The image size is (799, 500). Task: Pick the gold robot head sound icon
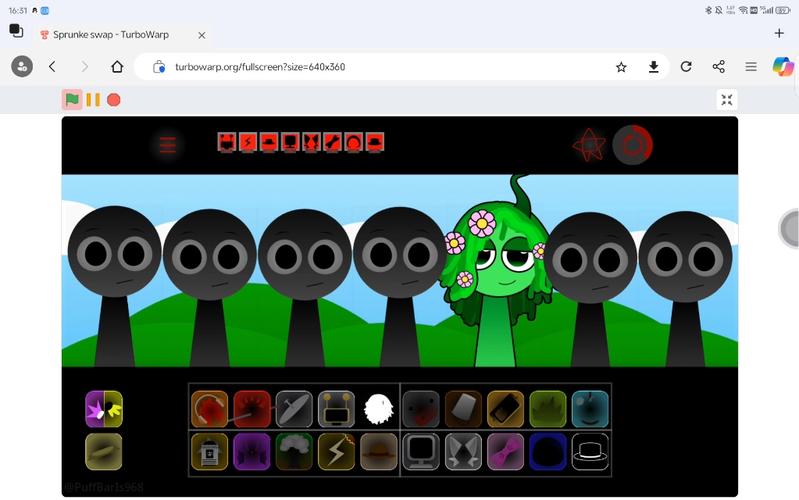209,452
